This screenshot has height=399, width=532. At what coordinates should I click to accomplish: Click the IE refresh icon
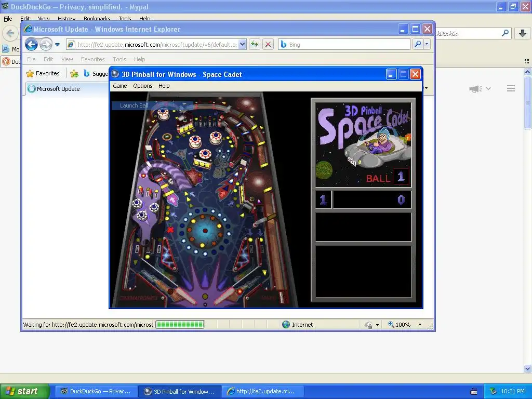click(255, 44)
